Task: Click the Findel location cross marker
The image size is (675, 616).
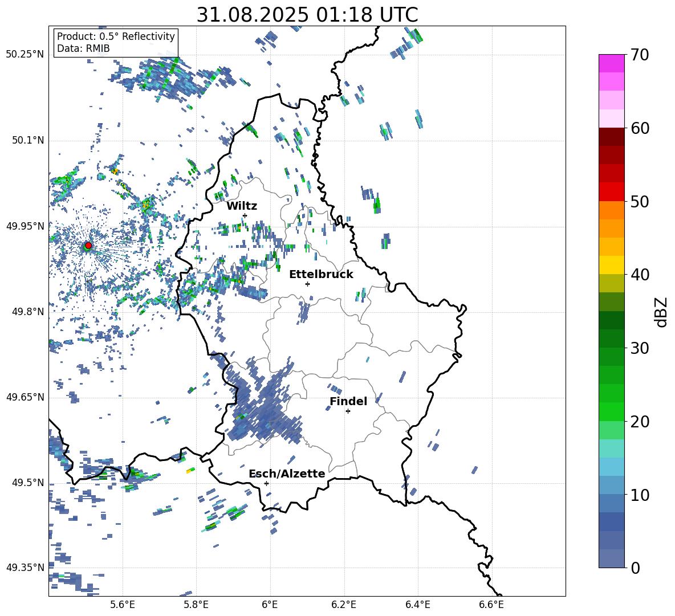Action: (x=348, y=411)
